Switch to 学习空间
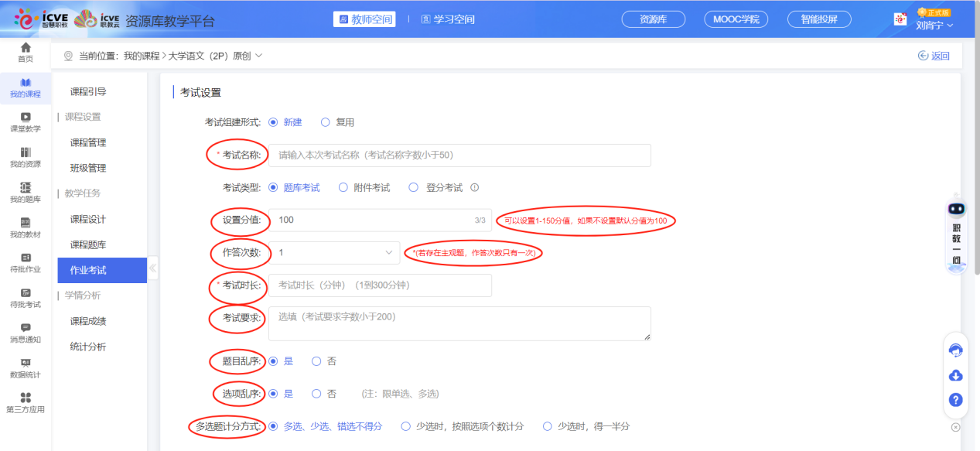This screenshot has height=451, width=980. pyautogui.click(x=450, y=19)
